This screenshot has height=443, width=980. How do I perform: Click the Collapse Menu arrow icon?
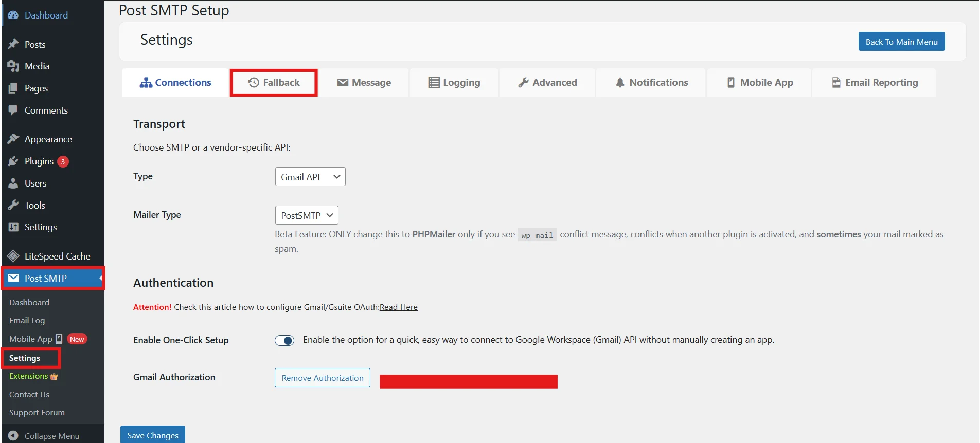click(x=13, y=436)
